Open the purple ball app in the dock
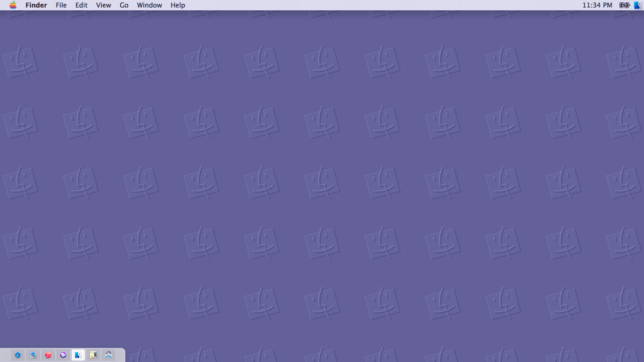The height and width of the screenshot is (362, 644). (63, 355)
